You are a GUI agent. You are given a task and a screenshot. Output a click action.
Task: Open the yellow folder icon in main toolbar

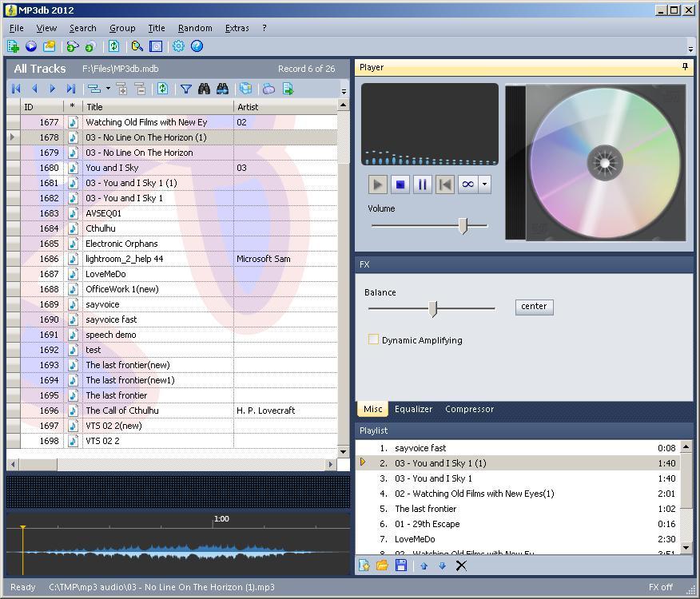(49, 46)
